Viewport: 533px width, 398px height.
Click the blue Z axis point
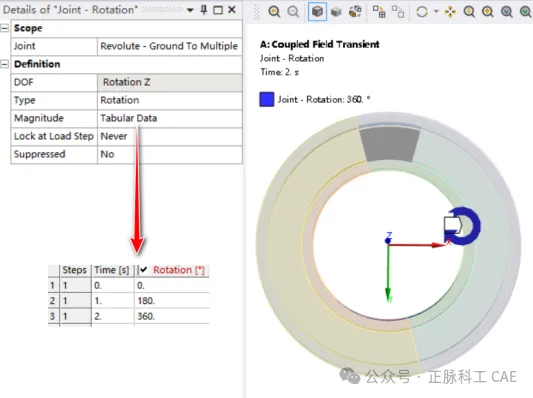pyautogui.click(x=388, y=240)
